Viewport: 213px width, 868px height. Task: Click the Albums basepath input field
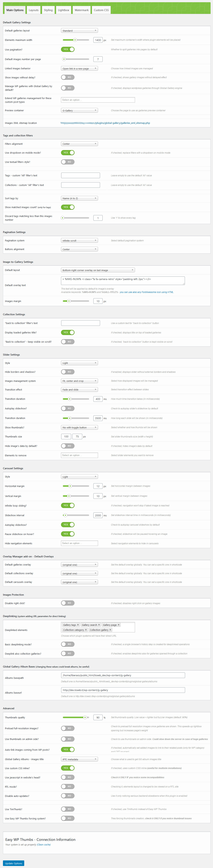coord(123,675)
